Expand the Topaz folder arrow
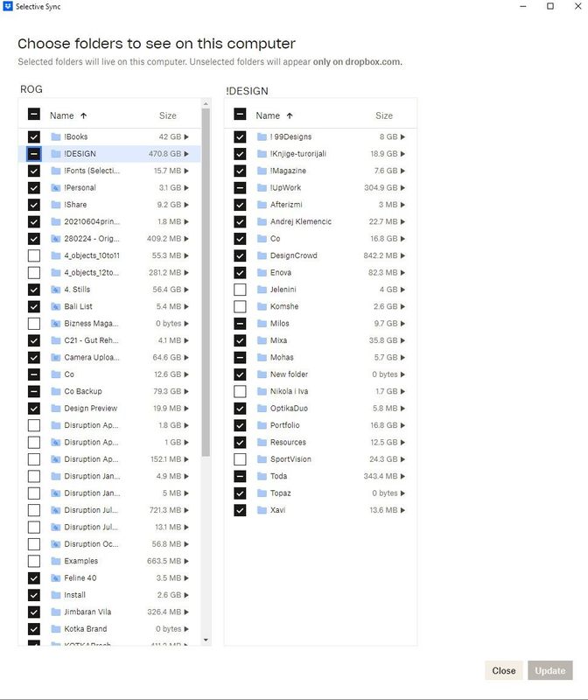The height and width of the screenshot is (700, 588). (402, 493)
